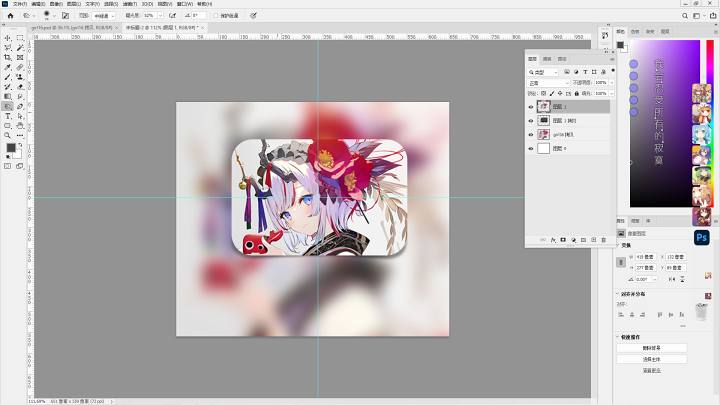Toggle the sample all layers checkbox
The height and width of the screenshot is (405, 720).
click(x=215, y=16)
